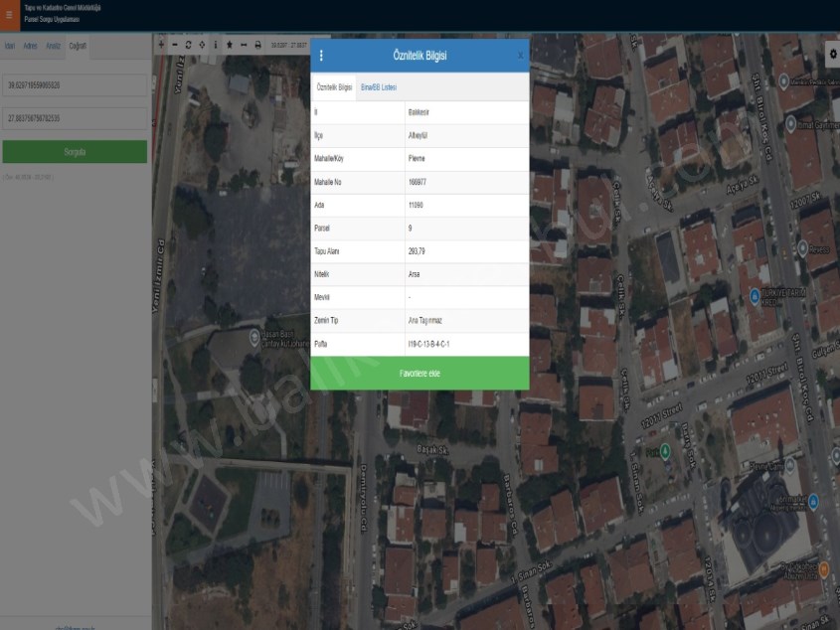The width and height of the screenshot is (840, 630).
Task: Select Ada value 11090
Action: tap(416, 205)
